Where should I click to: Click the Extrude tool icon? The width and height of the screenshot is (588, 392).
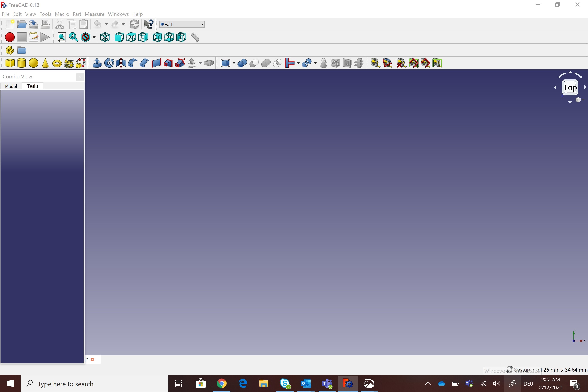tap(97, 63)
